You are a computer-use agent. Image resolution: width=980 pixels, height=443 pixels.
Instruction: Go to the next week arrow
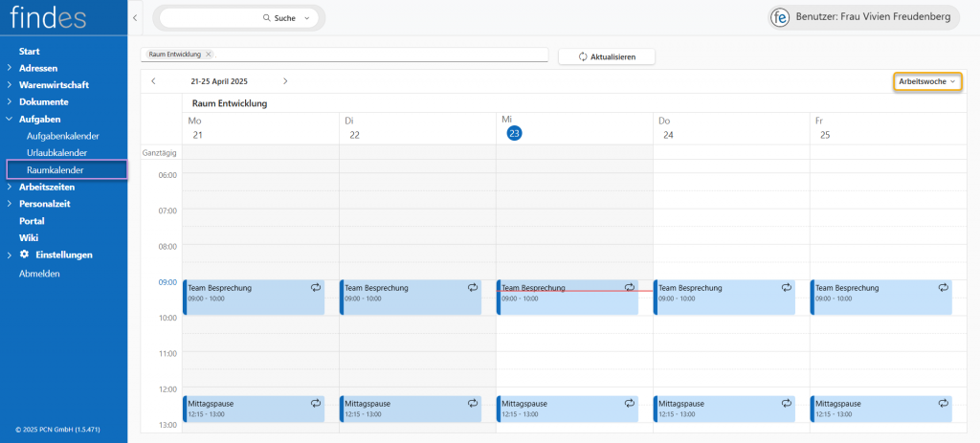click(x=285, y=81)
